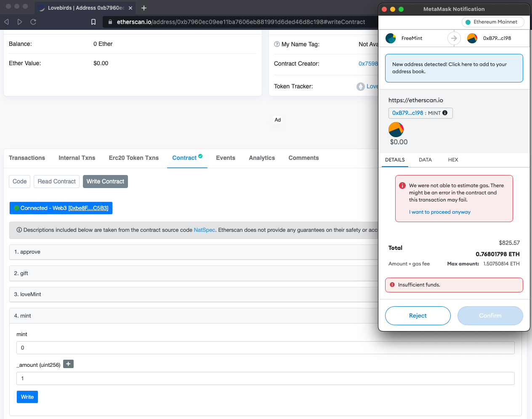Click the mint payable amount input field

pyautogui.click(x=266, y=347)
